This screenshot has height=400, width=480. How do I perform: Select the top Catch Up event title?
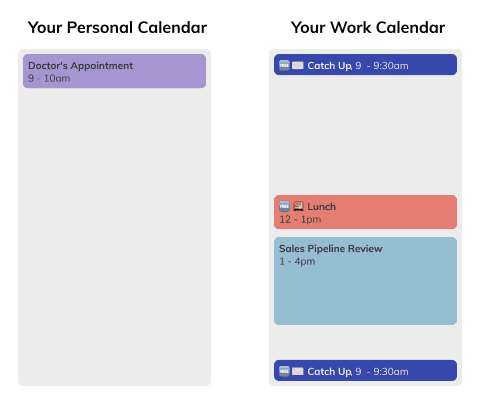[329, 66]
